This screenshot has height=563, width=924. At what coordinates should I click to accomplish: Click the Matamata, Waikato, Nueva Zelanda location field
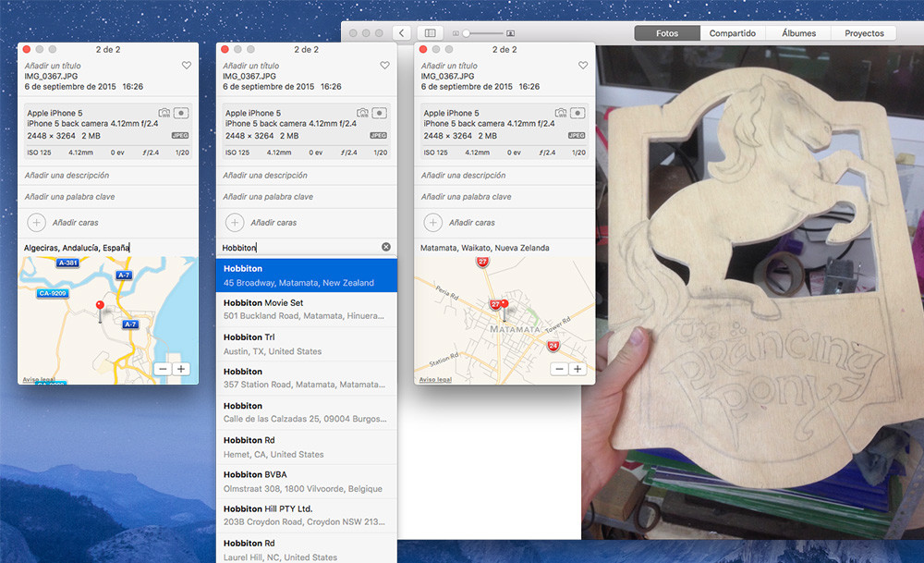505,248
